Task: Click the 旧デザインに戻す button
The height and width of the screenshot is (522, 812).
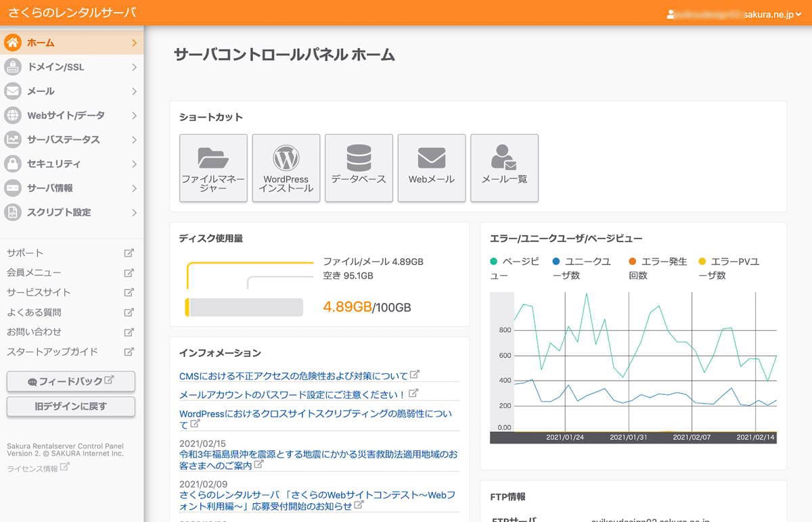Action: [x=70, y=406]
